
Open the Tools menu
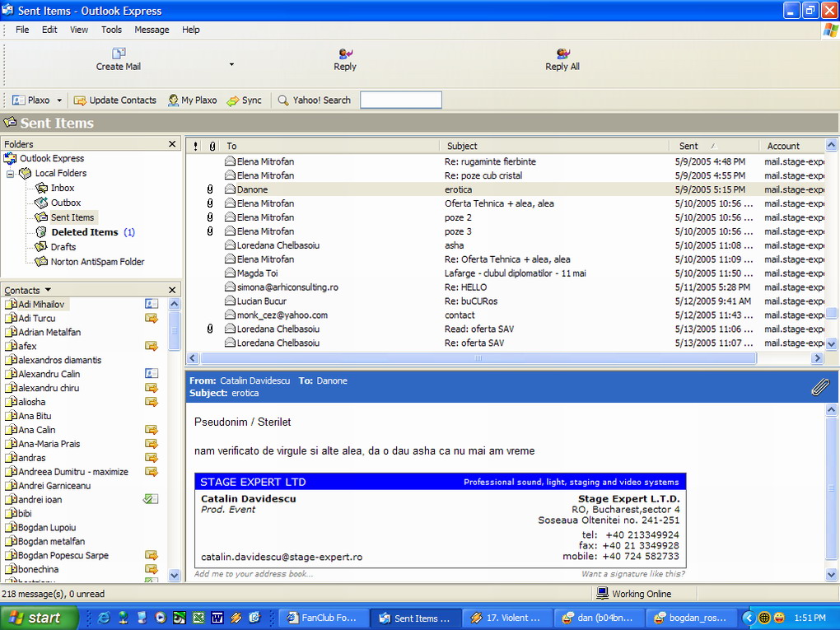tap(111, 30)
